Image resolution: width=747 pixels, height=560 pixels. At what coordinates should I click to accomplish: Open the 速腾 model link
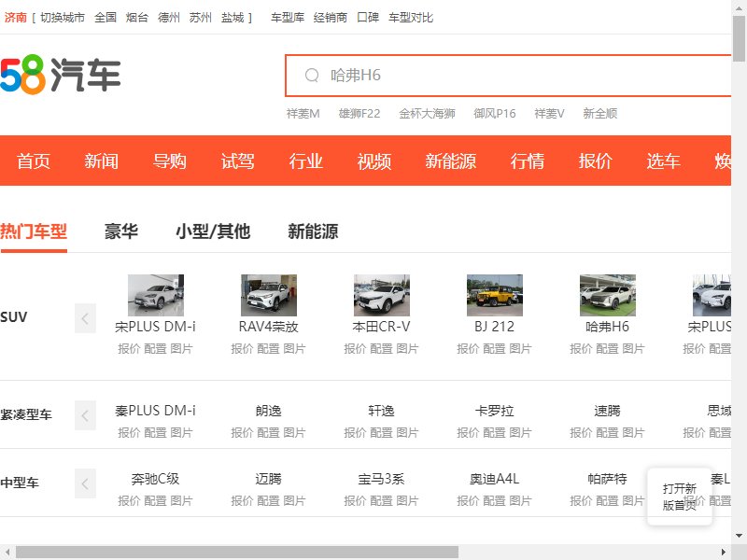click(608, 411)
